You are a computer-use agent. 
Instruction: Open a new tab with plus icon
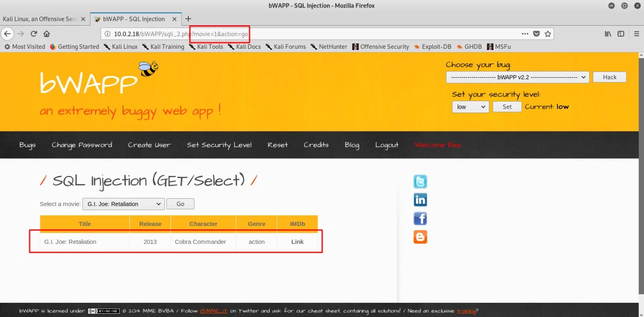point(188,19)
